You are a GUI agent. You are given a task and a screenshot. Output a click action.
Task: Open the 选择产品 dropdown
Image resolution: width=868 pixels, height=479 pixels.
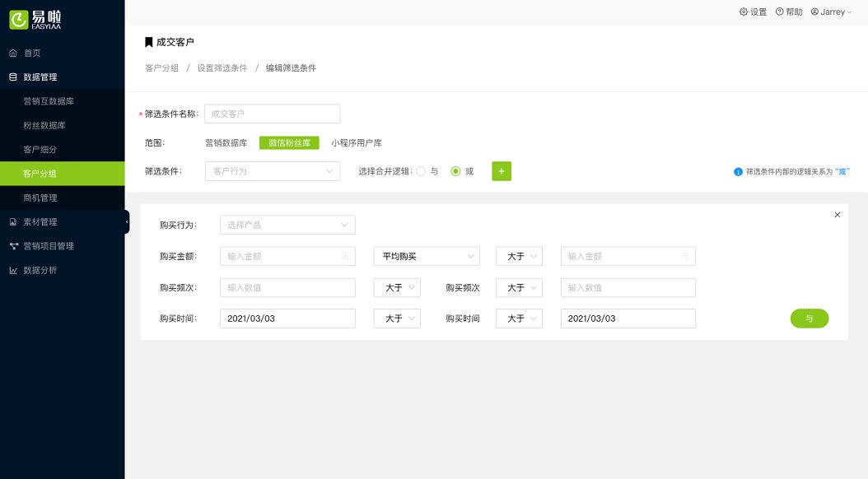pyautogui.click(x=287, y=225)
